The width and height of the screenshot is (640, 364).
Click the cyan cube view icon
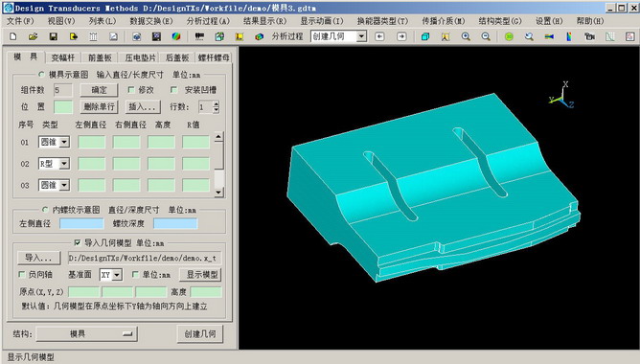[425, 36]
